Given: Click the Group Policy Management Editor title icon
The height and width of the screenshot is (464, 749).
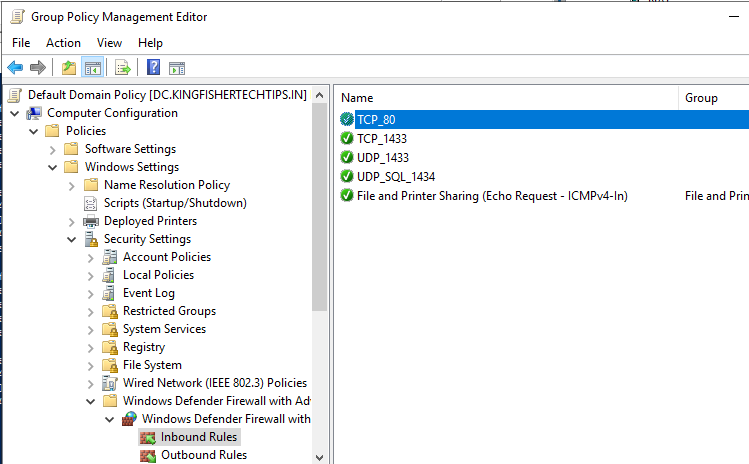Looking at the screenshot, I should tap(18, 17).
